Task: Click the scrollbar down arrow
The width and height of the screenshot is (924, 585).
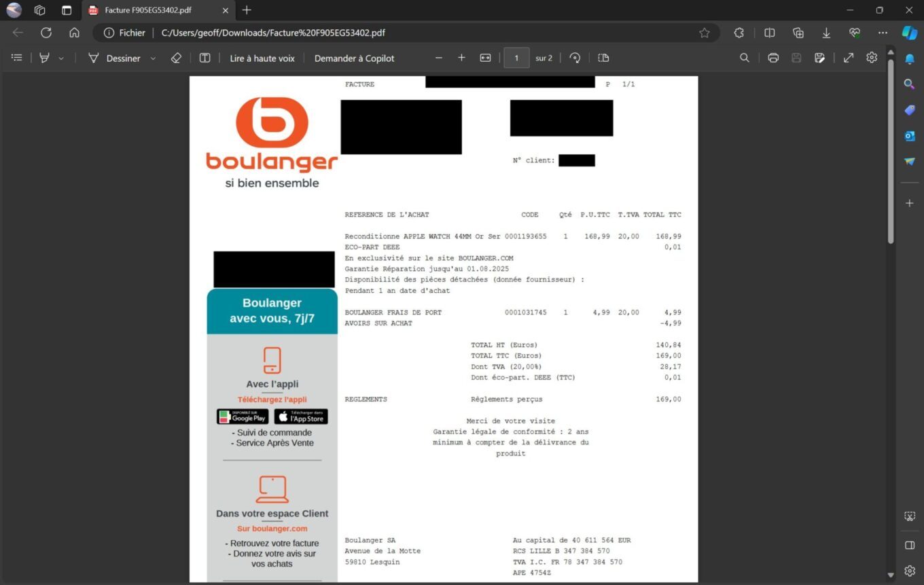Action: click(891, 575)
